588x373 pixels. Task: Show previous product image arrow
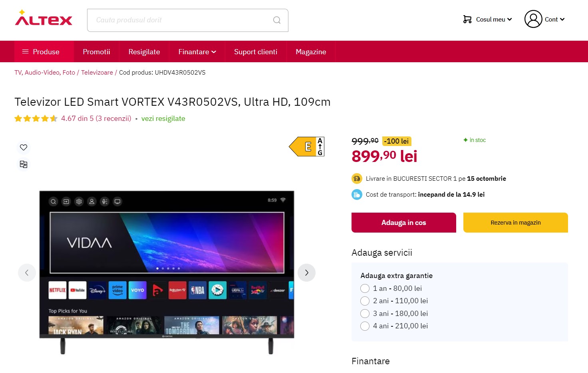pos(27,273)
